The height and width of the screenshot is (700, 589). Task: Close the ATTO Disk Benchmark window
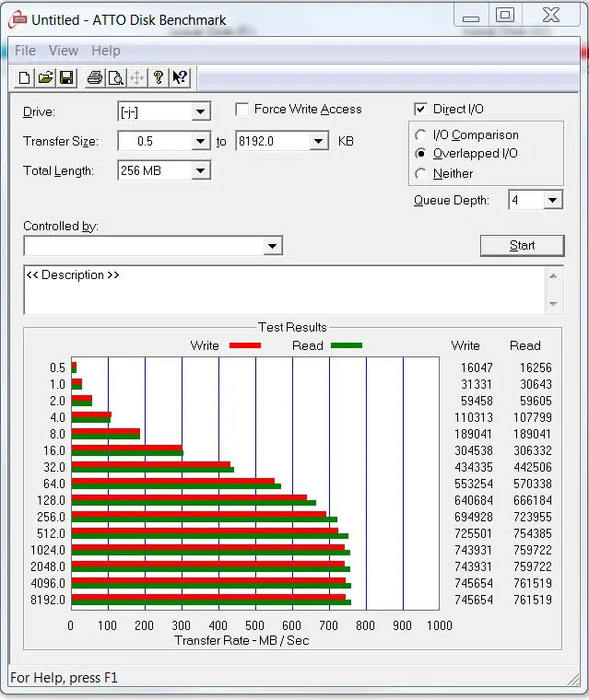551,15
